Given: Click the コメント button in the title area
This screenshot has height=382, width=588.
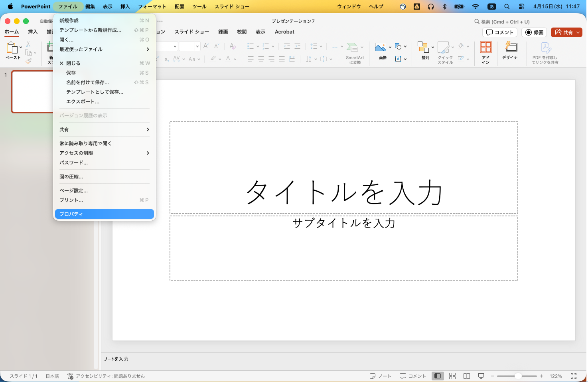Looking at the screenshot, I should coord(500,32).
